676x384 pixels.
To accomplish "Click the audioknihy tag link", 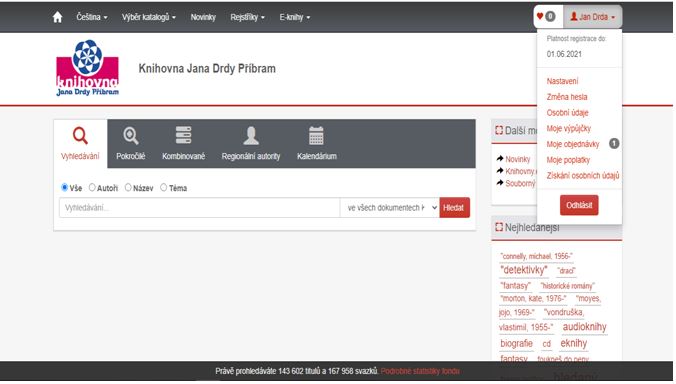I will click(x=584, y=327).
